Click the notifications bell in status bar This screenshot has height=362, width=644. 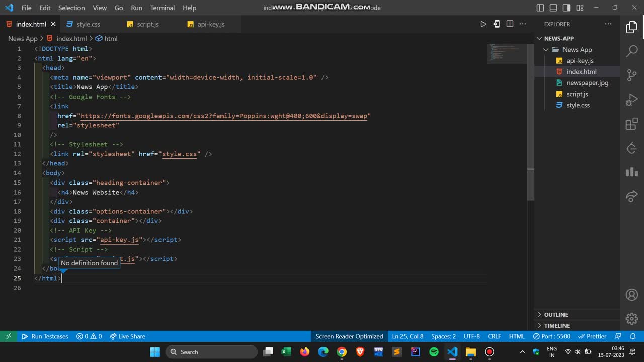[x=633, y=336]
